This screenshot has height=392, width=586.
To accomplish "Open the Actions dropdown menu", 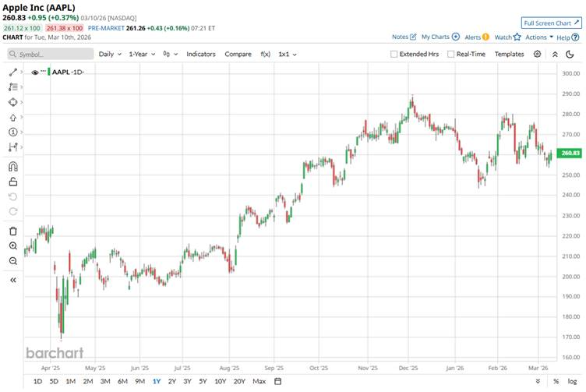I will (x=539, y=37).
